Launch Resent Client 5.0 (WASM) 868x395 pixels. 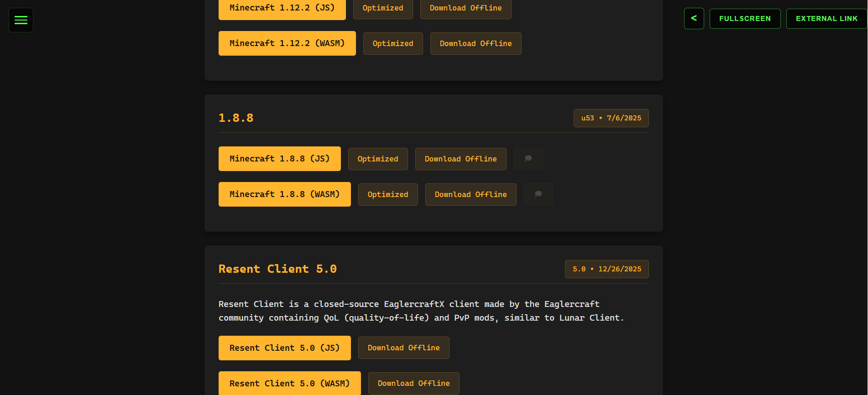[x=289, y=384]
